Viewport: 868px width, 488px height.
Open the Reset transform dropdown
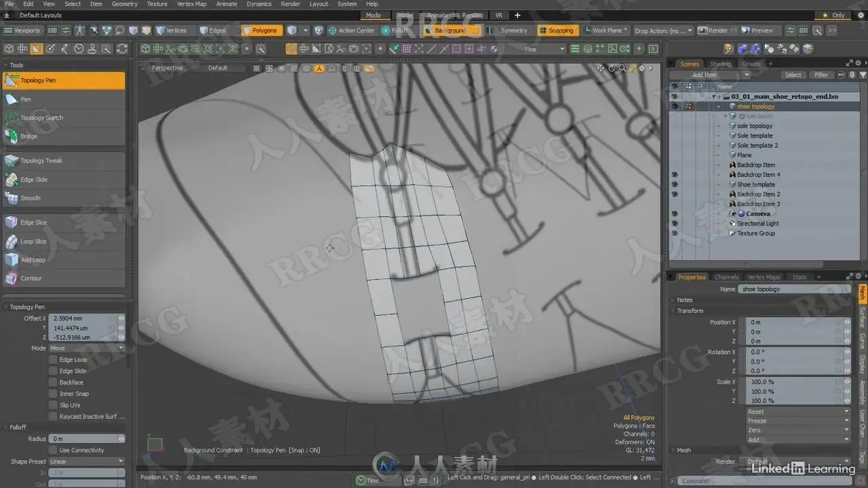coord(798,411)
